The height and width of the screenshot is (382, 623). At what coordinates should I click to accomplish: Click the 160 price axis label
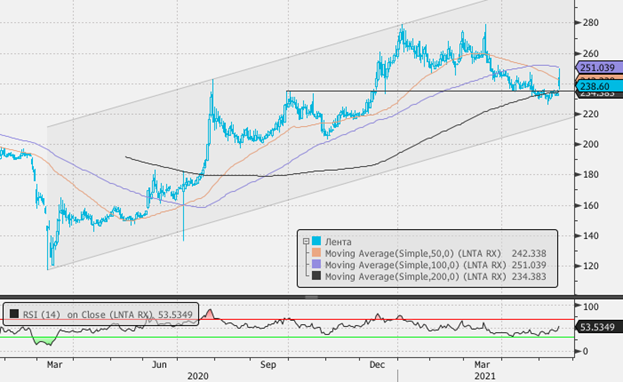pos(591,206)
